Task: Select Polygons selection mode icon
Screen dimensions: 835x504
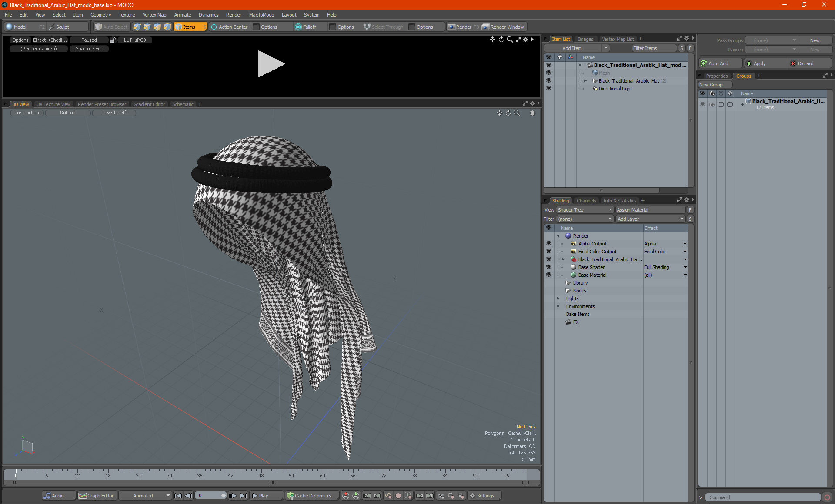Action: click(157, 27)
